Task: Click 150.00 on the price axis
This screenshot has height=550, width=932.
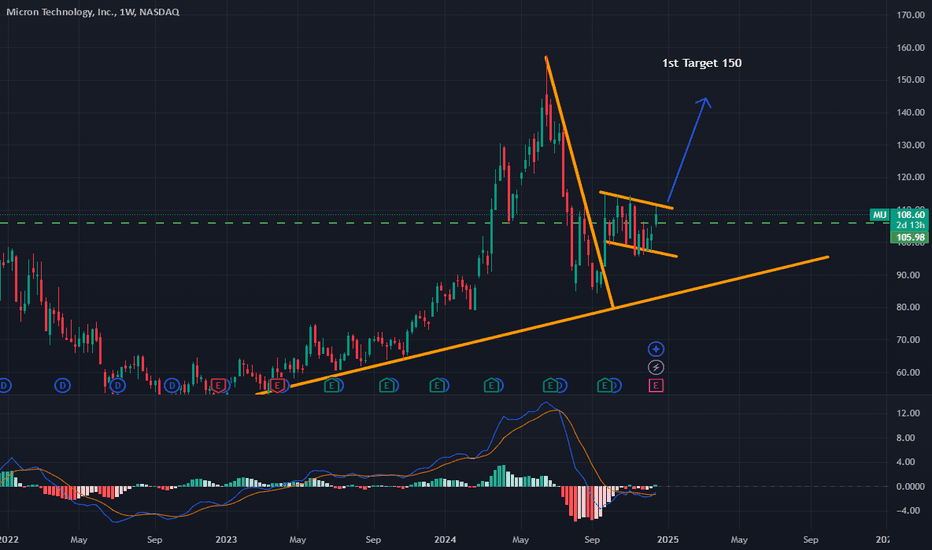Action: point(910,80)
